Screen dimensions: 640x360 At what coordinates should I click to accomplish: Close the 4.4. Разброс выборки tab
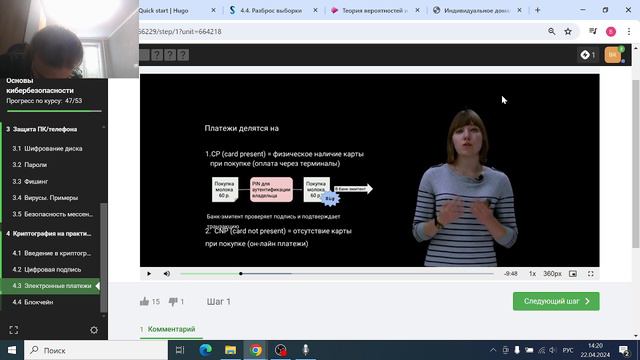coord(315,10)
